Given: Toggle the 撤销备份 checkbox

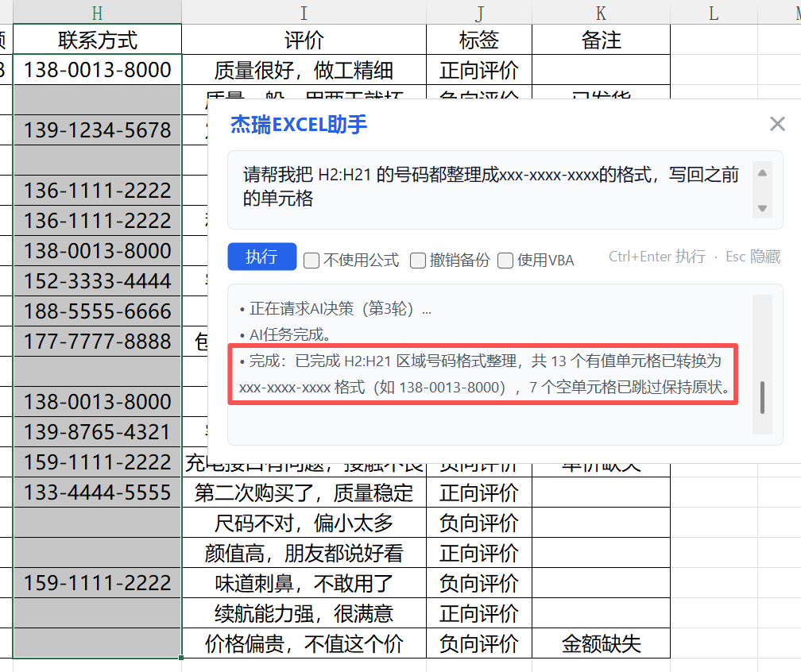Looking at the screenshot, I should tap(418, 261).
